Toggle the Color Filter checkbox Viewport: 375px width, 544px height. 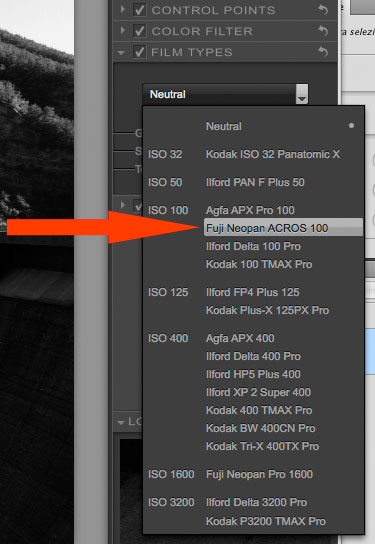click(139, 31)
